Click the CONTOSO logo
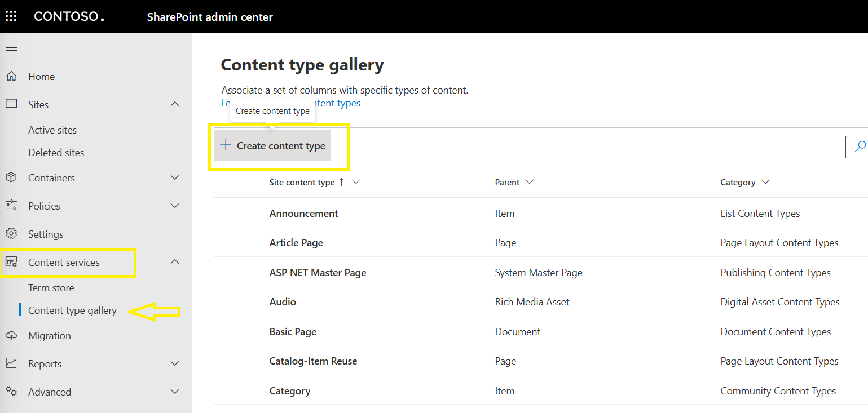The width and height of the screenshot is (868, 413). click(x=69, y=17)
